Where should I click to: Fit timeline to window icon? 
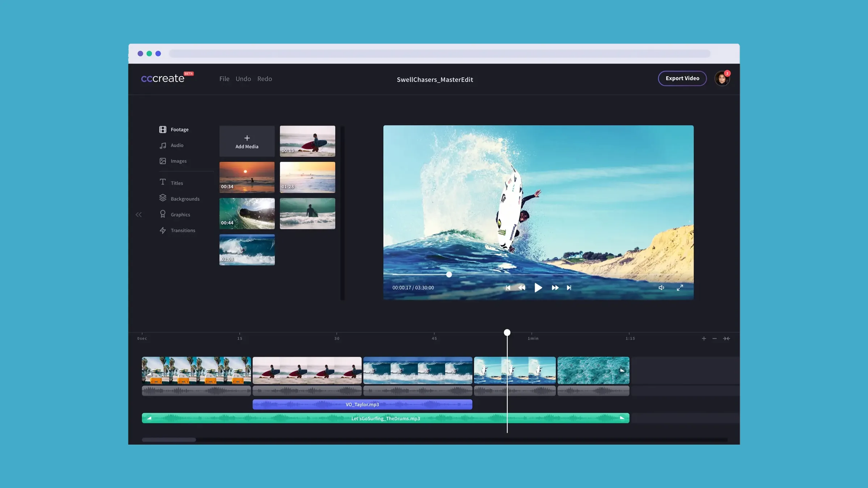tap(726, 338)
